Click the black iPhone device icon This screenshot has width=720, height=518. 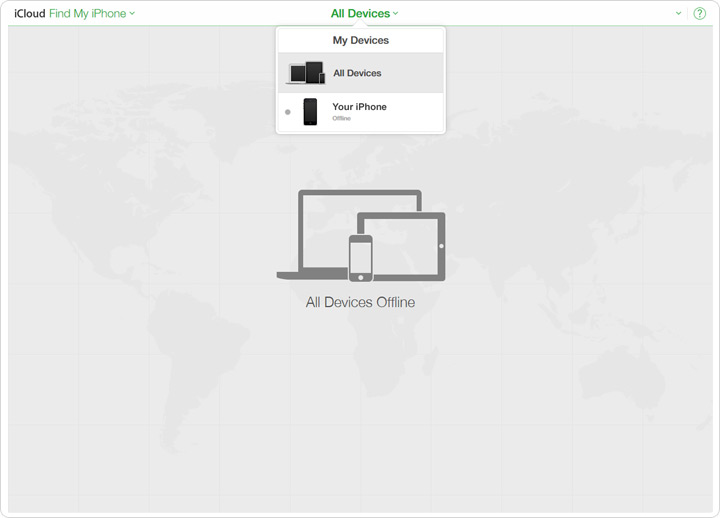pos(310,112)
